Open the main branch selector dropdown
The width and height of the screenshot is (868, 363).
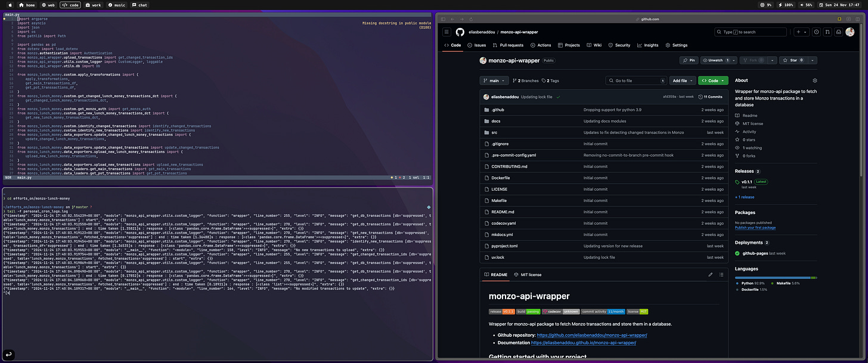click(494, 80)
